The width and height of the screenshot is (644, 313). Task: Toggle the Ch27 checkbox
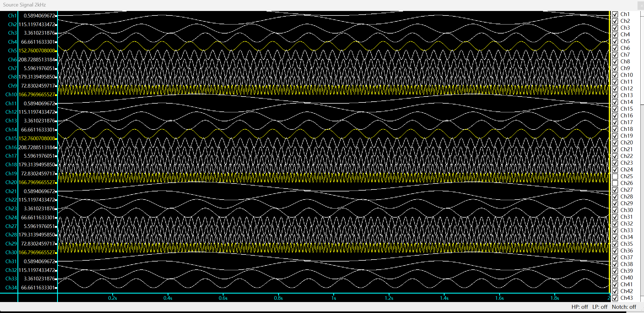click(615, 190)
